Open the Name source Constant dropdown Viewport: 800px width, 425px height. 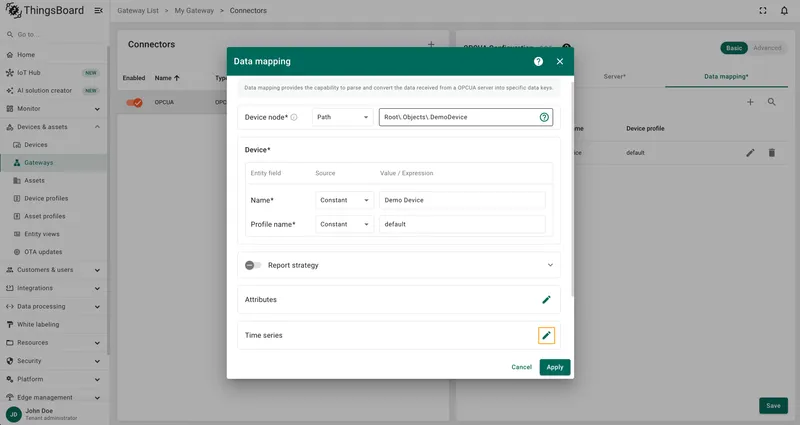(x=344, y=200)
